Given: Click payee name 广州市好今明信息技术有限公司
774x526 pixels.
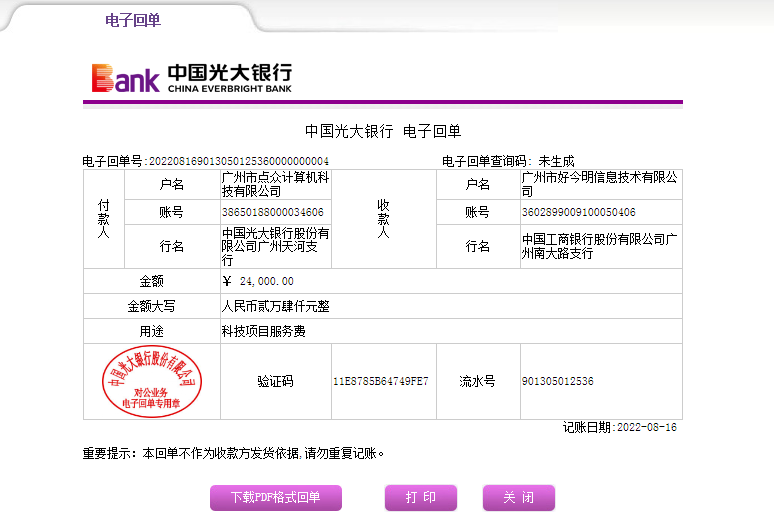Looking at the screenshot, I should 600,184.
